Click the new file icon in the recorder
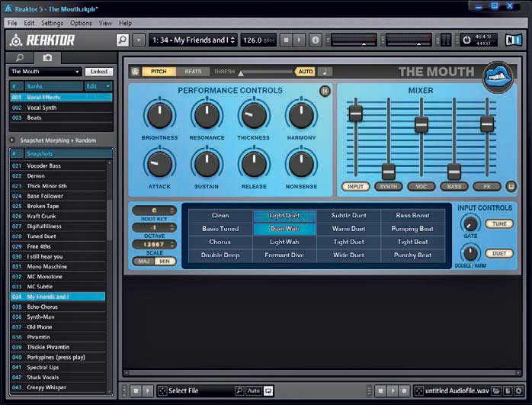 508,391
